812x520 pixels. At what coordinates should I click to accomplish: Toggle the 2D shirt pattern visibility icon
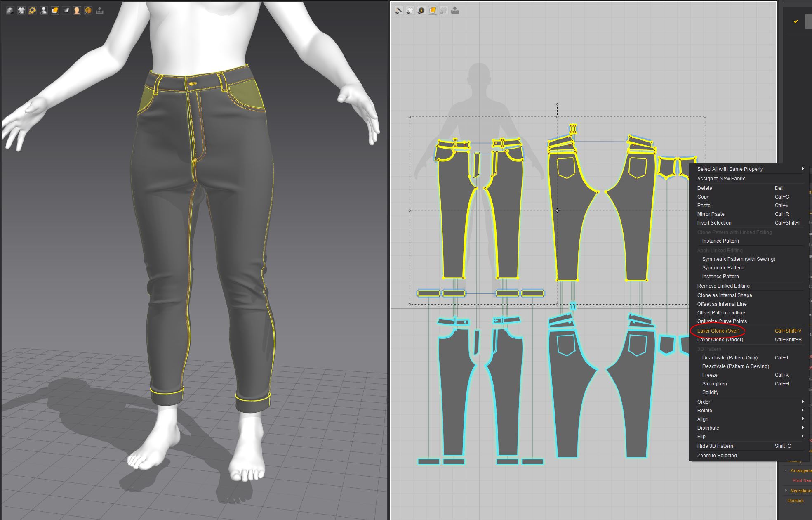pyautogui.click(x=410, y=10)
